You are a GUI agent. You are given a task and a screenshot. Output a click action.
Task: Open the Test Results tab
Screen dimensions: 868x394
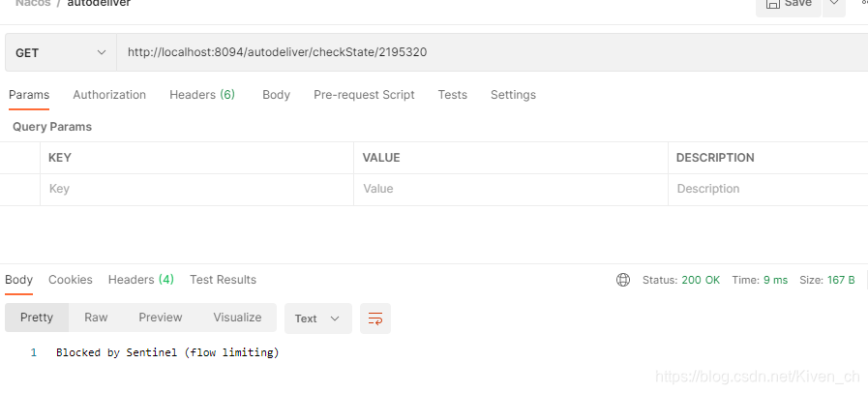coord(224,280)
